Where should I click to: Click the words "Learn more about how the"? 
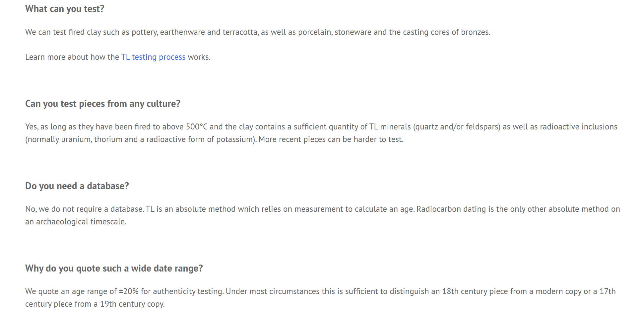(x=72, y=57)
